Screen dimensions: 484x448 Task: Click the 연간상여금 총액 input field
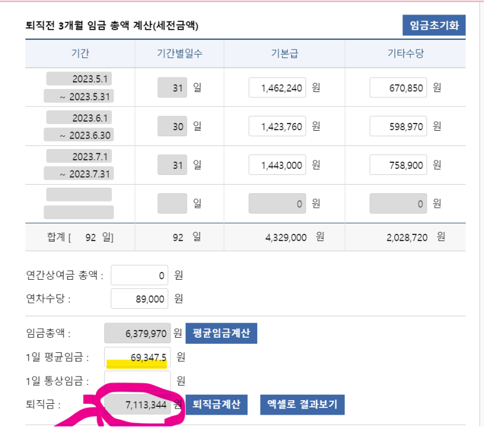pos(140,275)
